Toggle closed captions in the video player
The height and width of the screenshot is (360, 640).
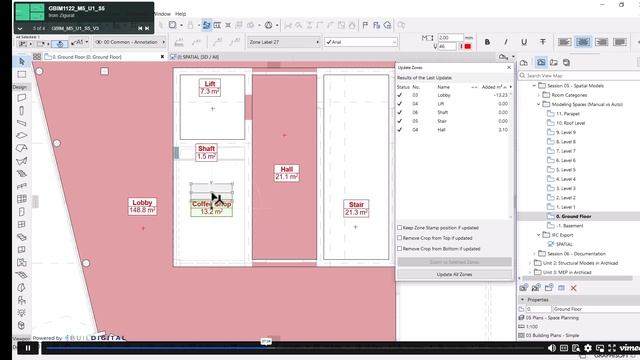pos(564,348)
